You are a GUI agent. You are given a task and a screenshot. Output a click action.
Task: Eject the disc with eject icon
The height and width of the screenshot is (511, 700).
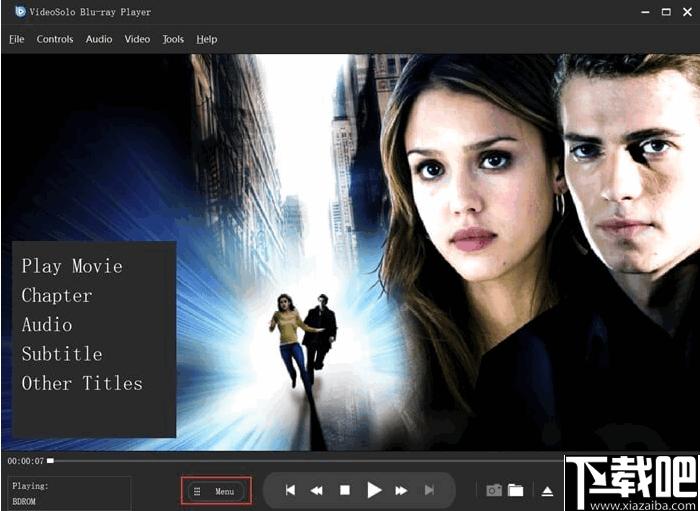[x=547, y=491]
